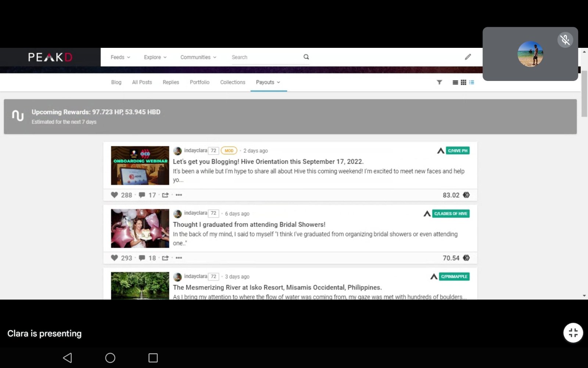Click Hive icon next to 70.54 payout
The height and width of the screenshot is (368, 588).
pyautogui.click(x=466, y=258)
